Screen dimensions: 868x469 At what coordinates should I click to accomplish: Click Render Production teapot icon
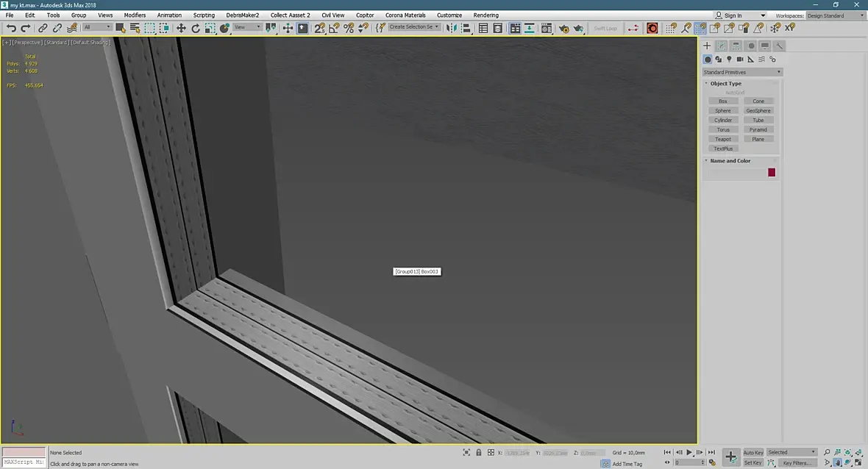point(578,28)
